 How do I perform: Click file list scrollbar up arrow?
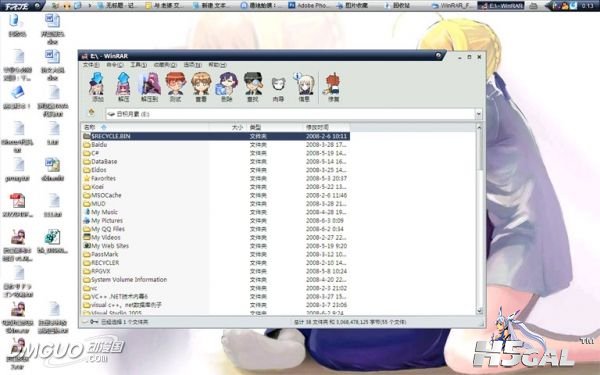tap(479, 127)
